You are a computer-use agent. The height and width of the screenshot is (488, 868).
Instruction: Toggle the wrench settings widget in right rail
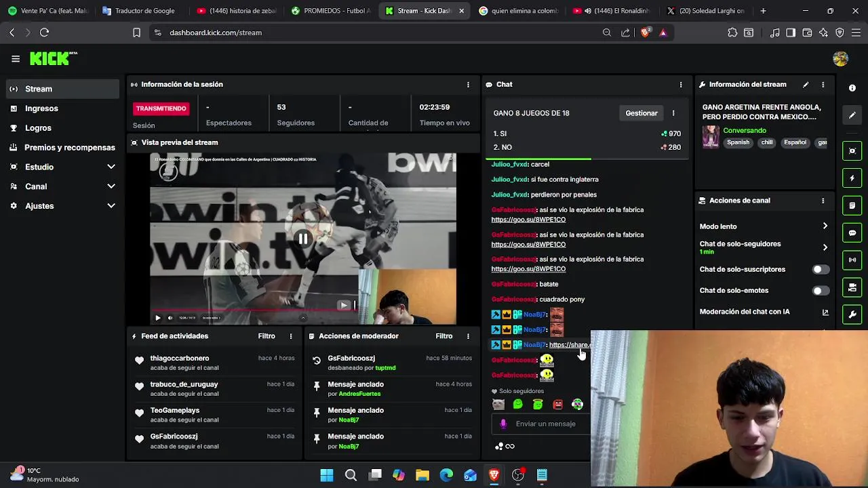(852, 315)
